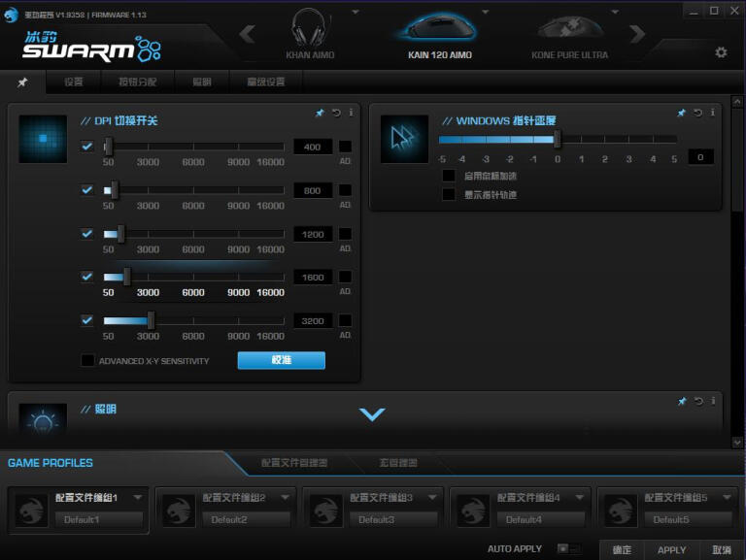746x560 pixels.
Task: Click info icon in Windows pointer speed panel
Action: pyautogui.click(x=713, y=114)
